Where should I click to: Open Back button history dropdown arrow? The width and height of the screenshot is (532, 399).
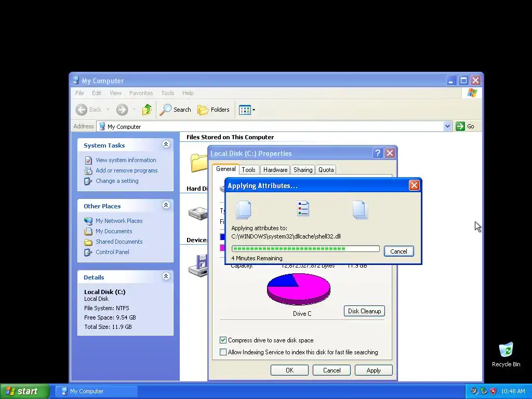pyautogui.click(x=108, y=110)
